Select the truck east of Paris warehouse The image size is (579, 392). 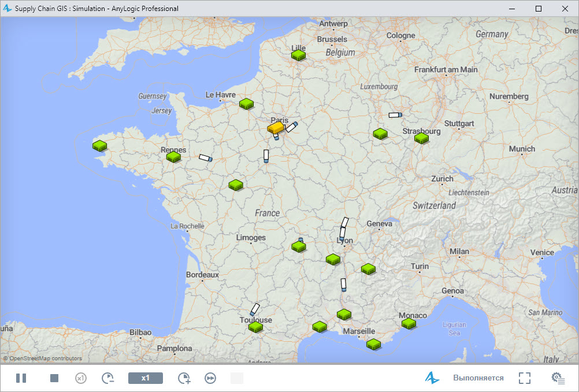tap(292, 127)
